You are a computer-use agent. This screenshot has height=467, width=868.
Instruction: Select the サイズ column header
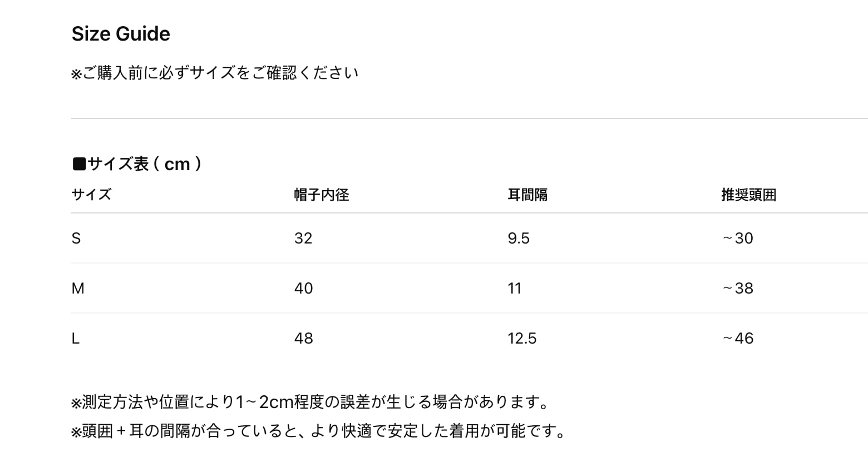(91, 195)
